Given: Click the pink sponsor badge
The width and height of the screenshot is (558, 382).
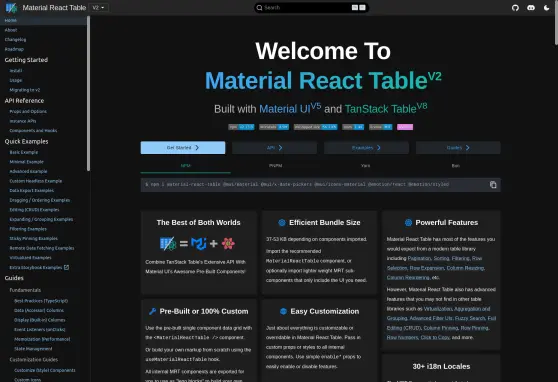Looking at the screenshot, I should (x=405, y=127).
